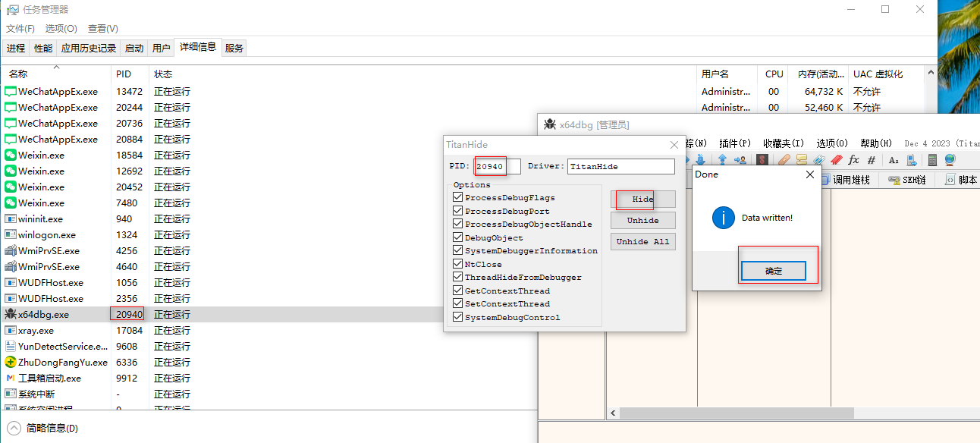This screenshot has height=443, width=980.
Task: Open the Labels tag icon in x64dbg toolbar
Action: click(x=819, y=160)
